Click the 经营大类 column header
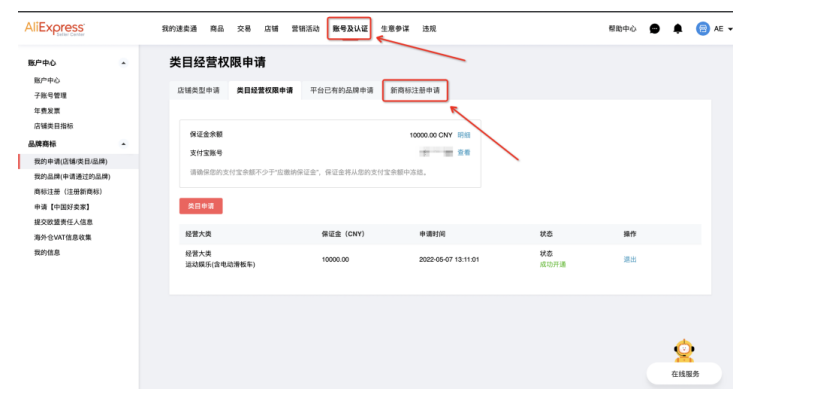 pyautogui.click(x=199, y=234)
